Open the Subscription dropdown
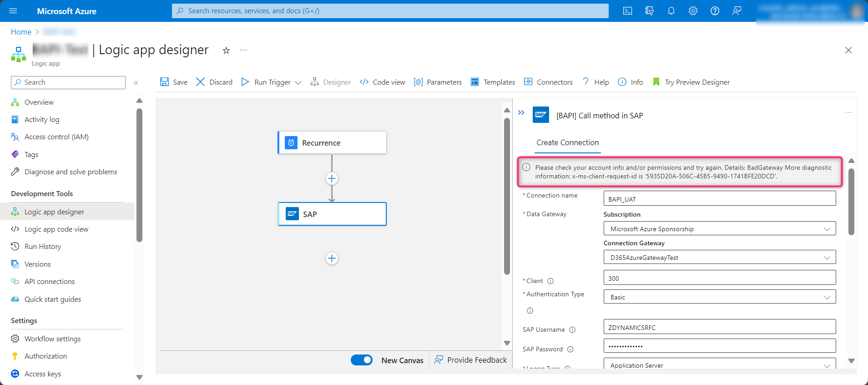This screenshot has height=385, width=868. click(720, 228)
